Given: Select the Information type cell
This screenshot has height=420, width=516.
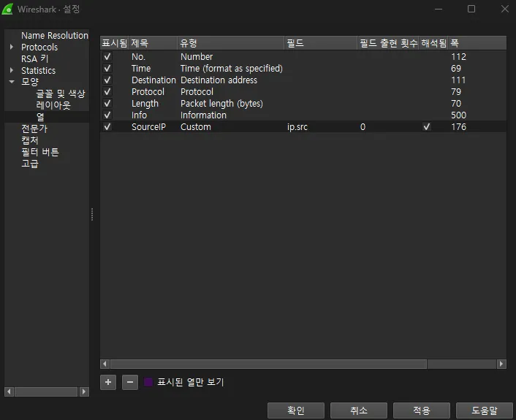Looking at the screenshot, I should 203,115.
